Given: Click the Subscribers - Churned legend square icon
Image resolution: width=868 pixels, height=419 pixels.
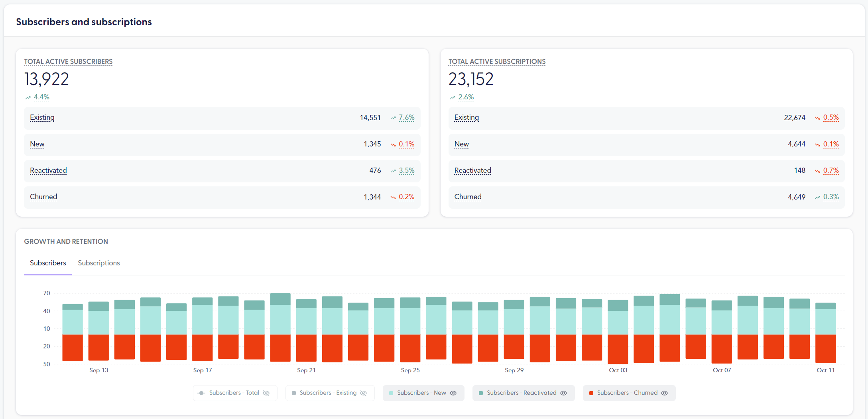Looking at the screenshot, I should [591, 393].
